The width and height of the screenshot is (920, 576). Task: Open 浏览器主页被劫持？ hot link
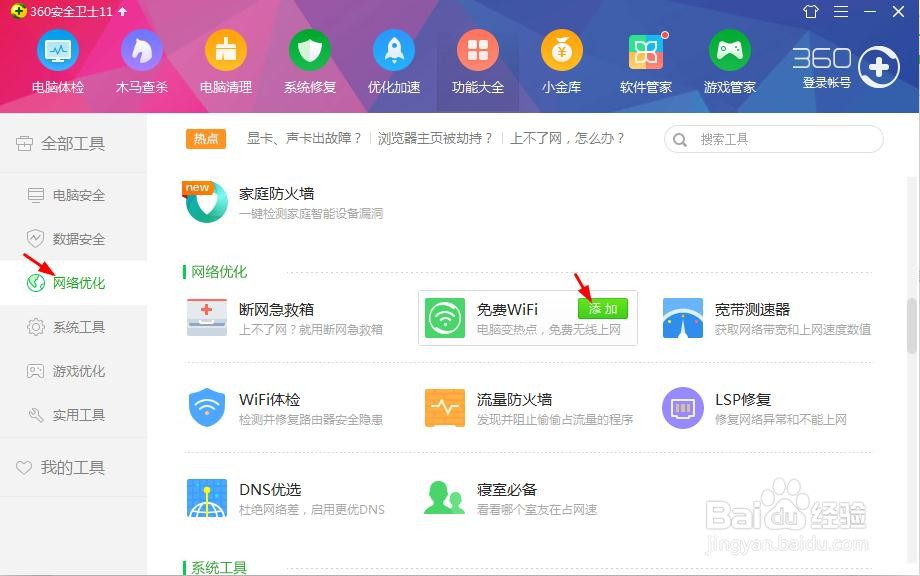[x=435, y=138]
